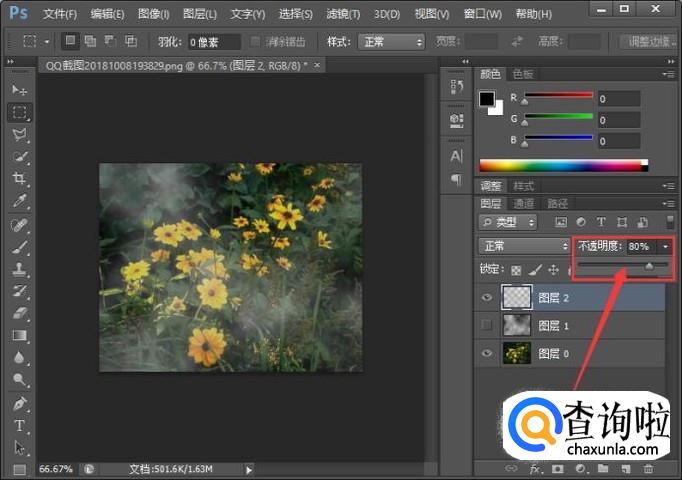
Task: Open the 正常 blend mode dropdown
Action: (x=524, y=246)
